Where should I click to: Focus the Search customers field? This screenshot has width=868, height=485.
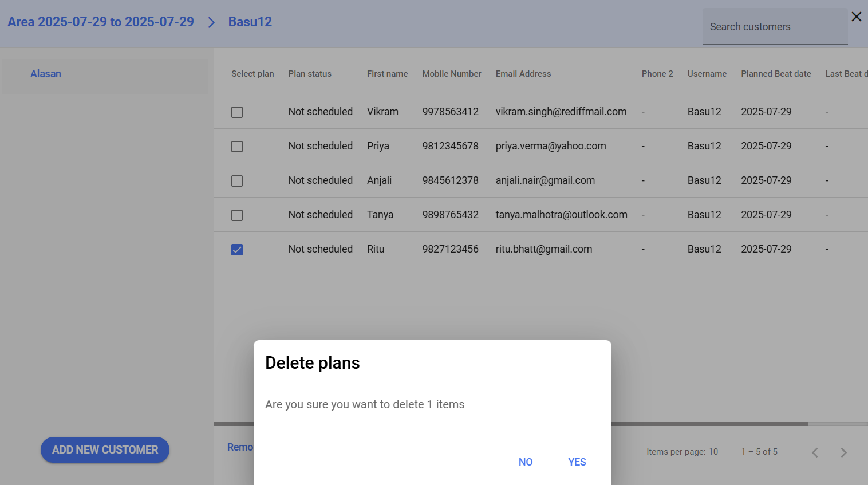tap(774, 27)
